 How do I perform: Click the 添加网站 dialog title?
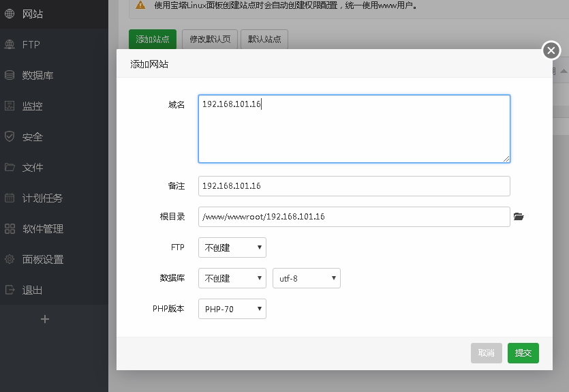coord(149,64)
